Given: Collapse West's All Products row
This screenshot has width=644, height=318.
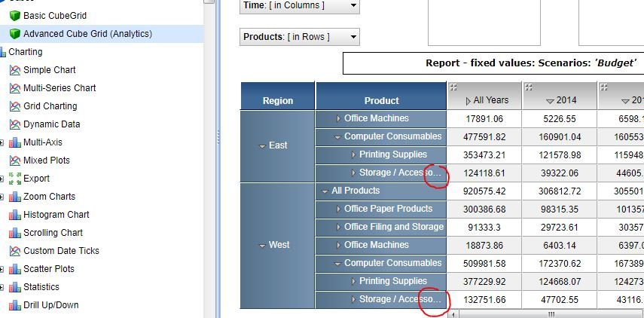Looking at the screenshot, I should 325,191.
